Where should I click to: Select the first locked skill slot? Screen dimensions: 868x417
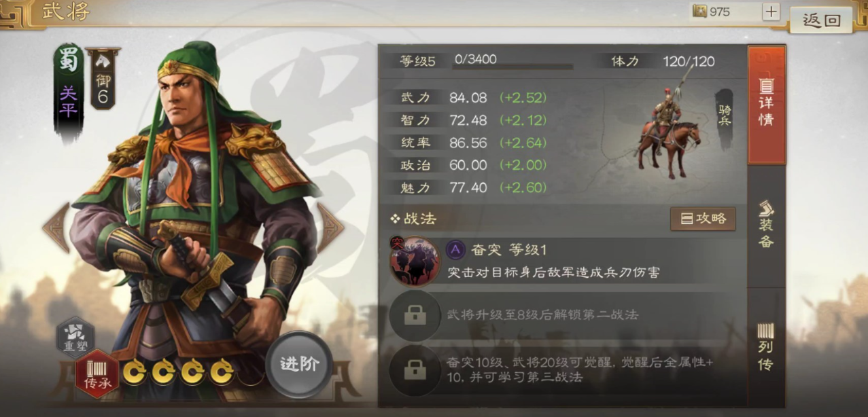[414, 314]
